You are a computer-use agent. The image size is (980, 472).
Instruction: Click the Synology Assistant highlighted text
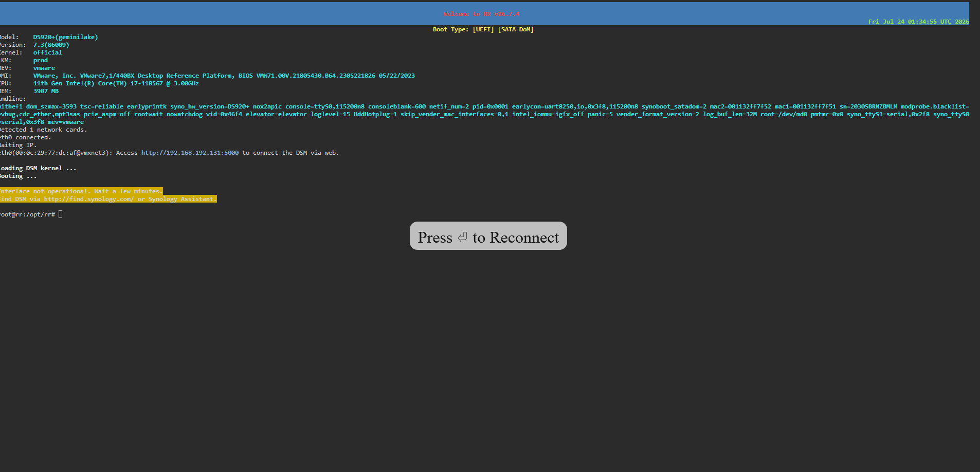click(183, 199)
